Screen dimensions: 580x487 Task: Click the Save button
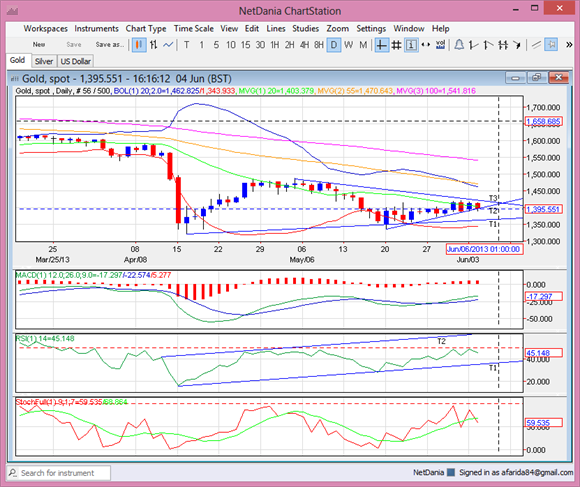[74, 44]
